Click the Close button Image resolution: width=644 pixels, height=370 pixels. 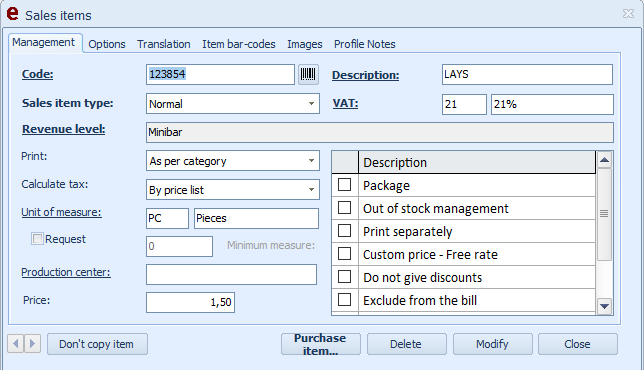[577, 344]
